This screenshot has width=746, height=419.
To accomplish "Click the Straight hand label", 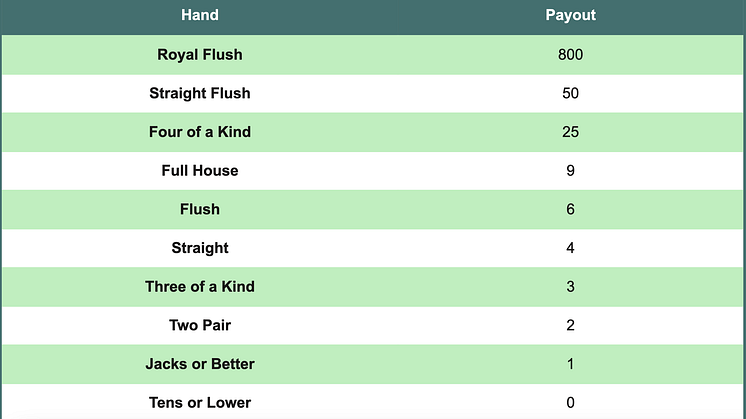I will click(x=200, y=248).
